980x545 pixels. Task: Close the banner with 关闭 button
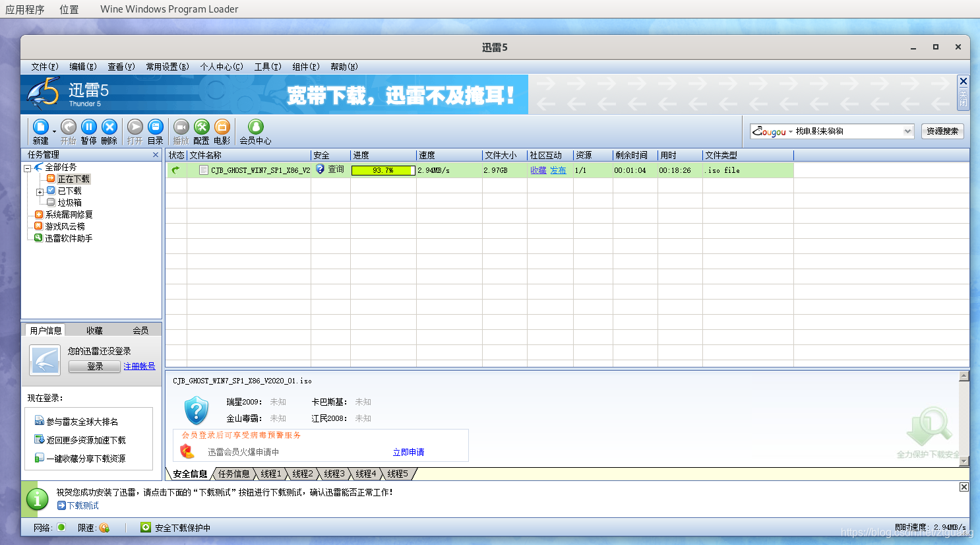[964, 92]
